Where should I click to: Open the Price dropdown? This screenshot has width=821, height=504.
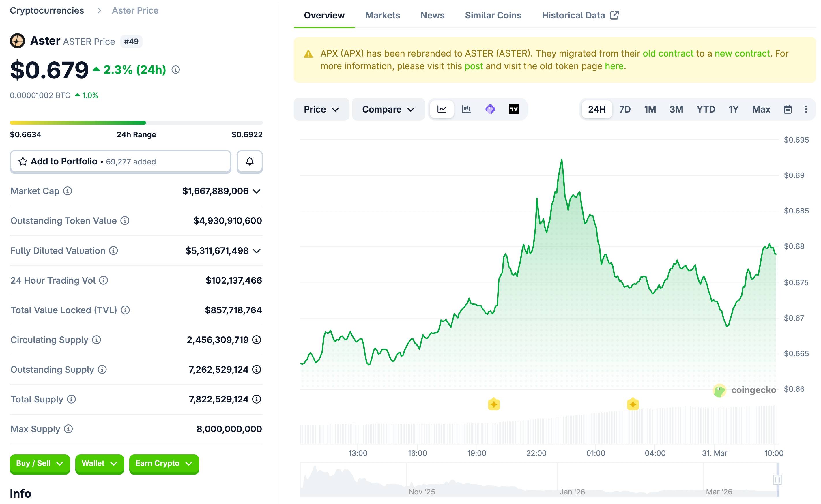(x=321, y=109)
